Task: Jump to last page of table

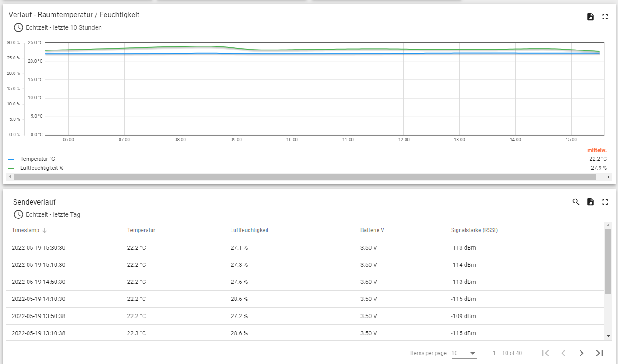Action: pos(599,353)
